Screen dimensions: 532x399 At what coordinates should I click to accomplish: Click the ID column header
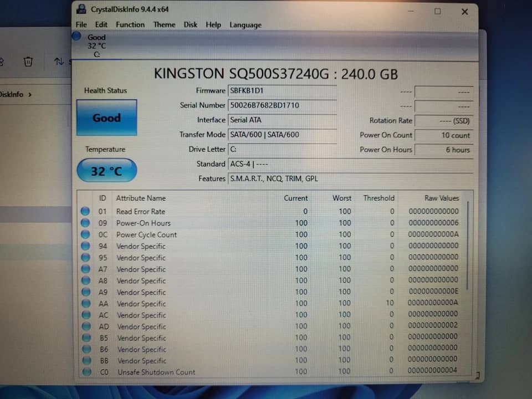[x=103, y=198]
